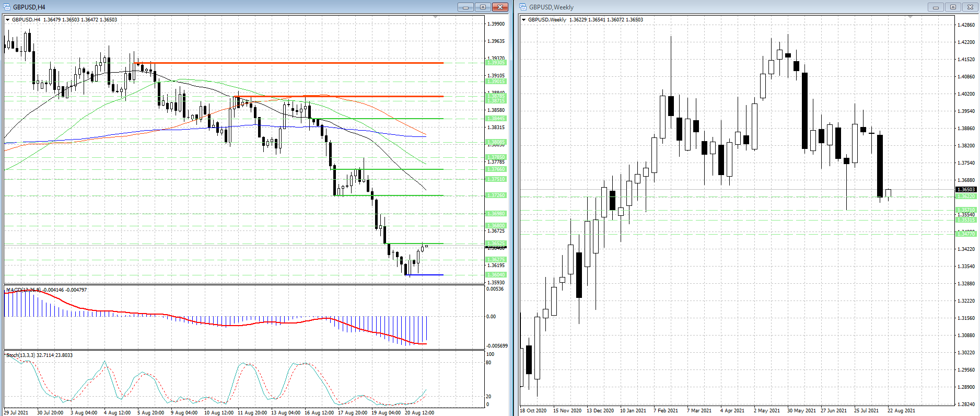Select the green horizontal line at 1.37260
This screenshot has width=980, height=416.
389,195
